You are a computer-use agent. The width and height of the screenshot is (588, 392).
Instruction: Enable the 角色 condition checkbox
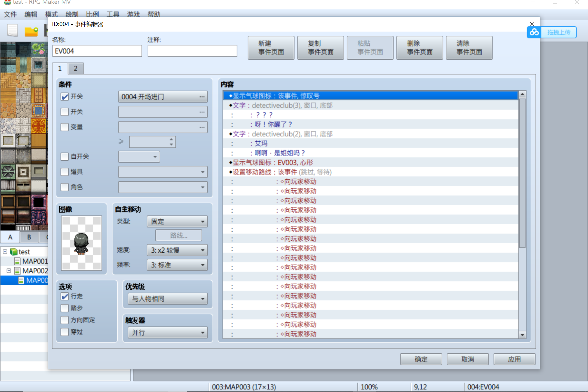65,187
